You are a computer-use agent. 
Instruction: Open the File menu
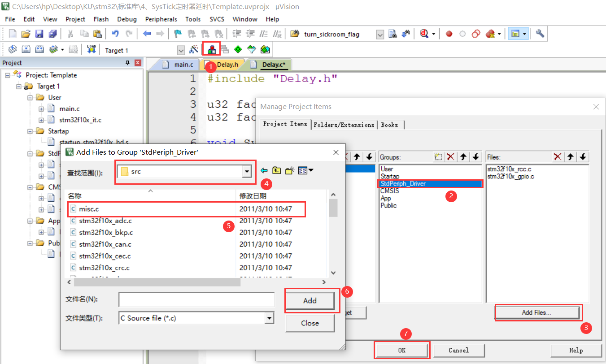10,19
